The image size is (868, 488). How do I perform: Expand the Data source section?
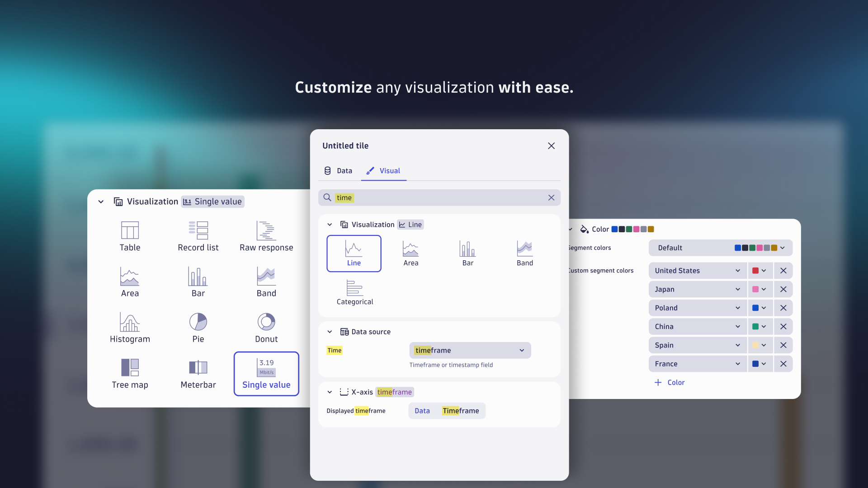(x=330, y=332)
